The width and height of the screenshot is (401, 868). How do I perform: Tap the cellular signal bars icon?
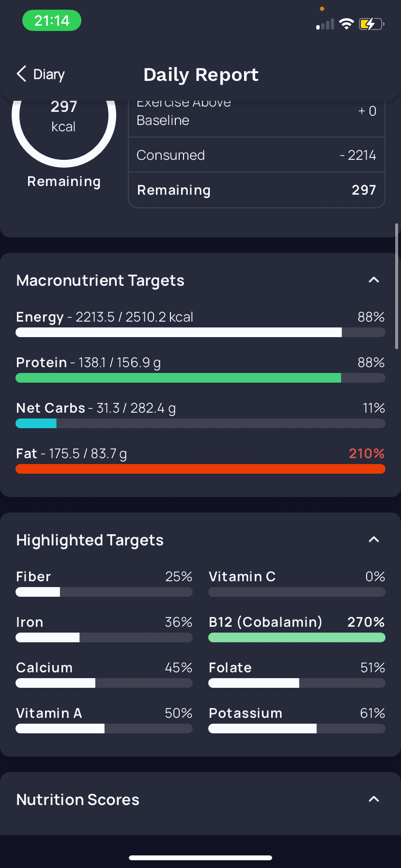pyautogui.click(x=325, y=24)
